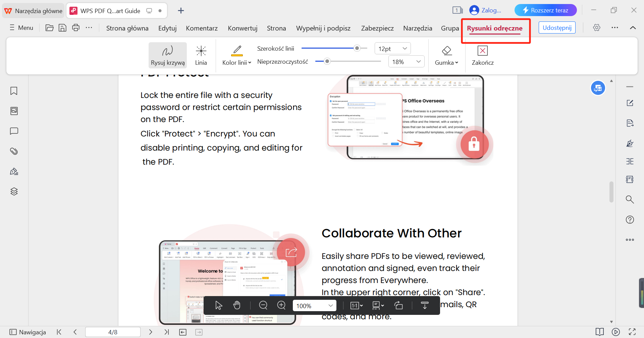Click Zakończ to exit drawing mode
The width and height of the screenshot is (644, 338).
[x=483, y=55]
